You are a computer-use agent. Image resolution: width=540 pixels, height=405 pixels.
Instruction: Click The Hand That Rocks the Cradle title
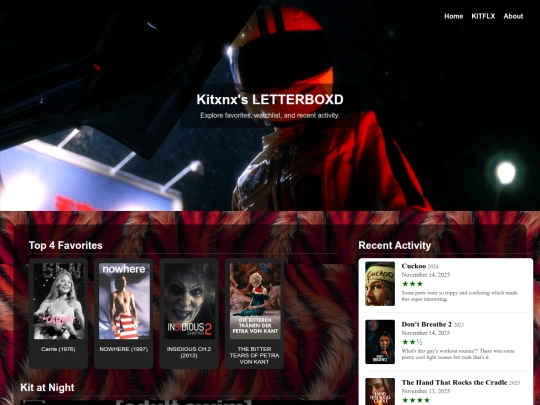454,382
